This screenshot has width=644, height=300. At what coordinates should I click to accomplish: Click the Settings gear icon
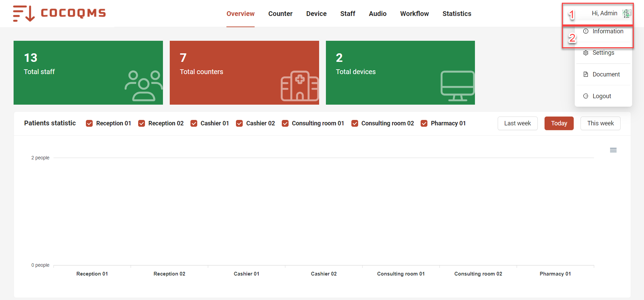click(586, 53)
